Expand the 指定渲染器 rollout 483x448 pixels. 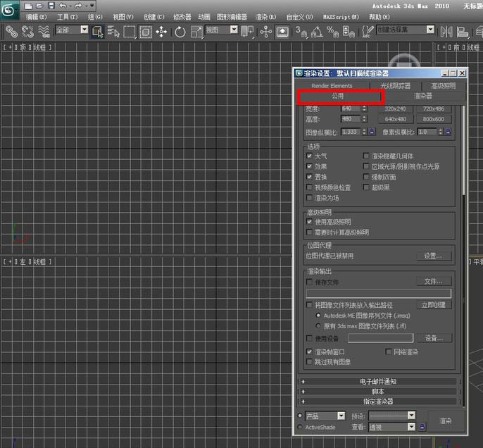[378, 402]
